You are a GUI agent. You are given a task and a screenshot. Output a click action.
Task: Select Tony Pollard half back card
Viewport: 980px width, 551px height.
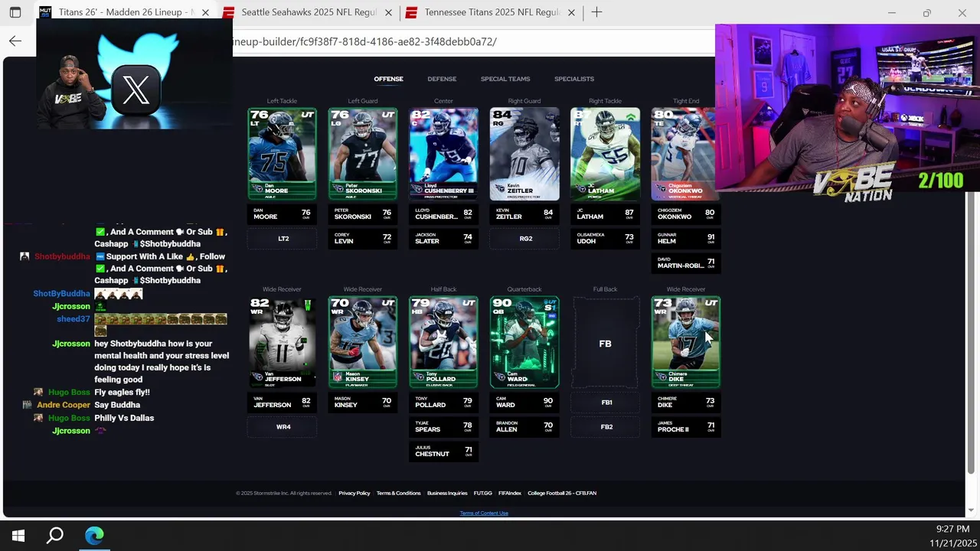[x=443, y=342]
